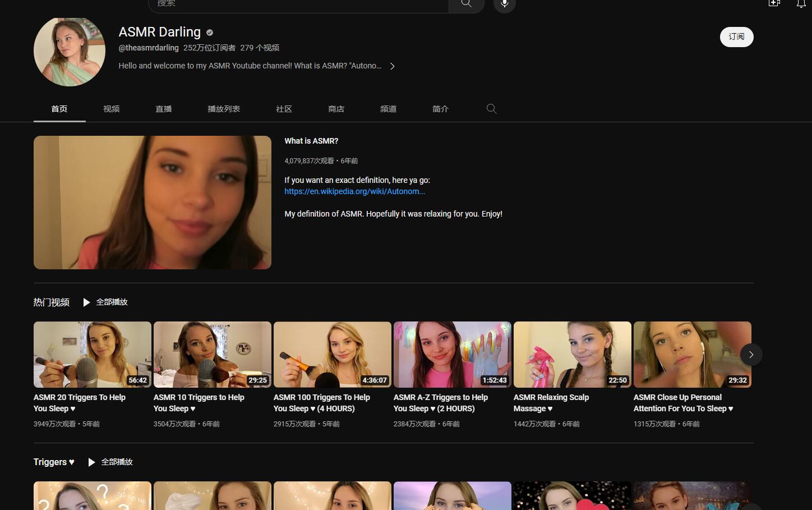This screenshot has width=812, height=510.
Task: Click the ASMR Close Up Personal Attention title
Action: coord(684,403)
